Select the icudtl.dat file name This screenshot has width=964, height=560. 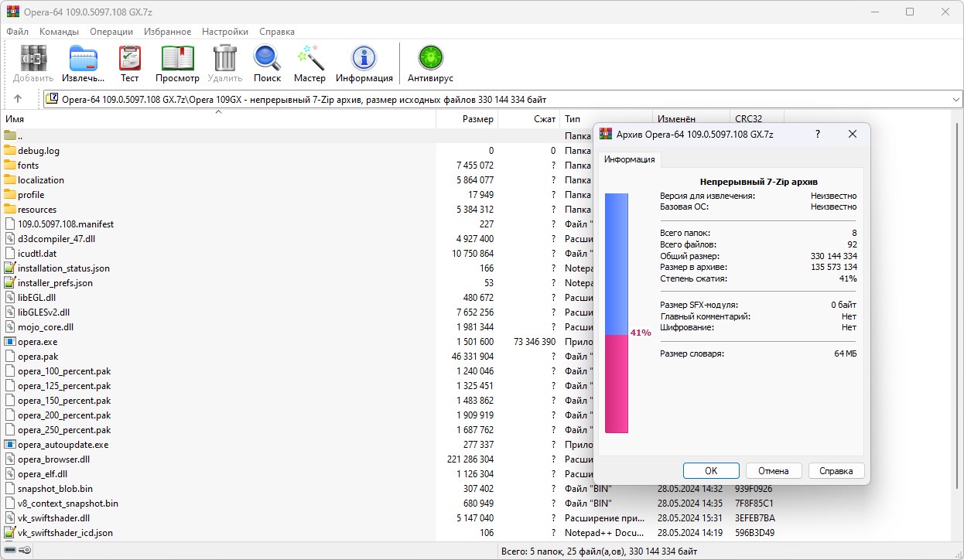[37, 253]
